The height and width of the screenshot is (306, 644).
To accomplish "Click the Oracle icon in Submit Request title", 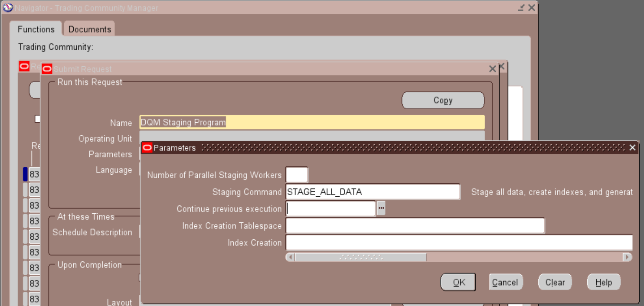I will 47,69.
